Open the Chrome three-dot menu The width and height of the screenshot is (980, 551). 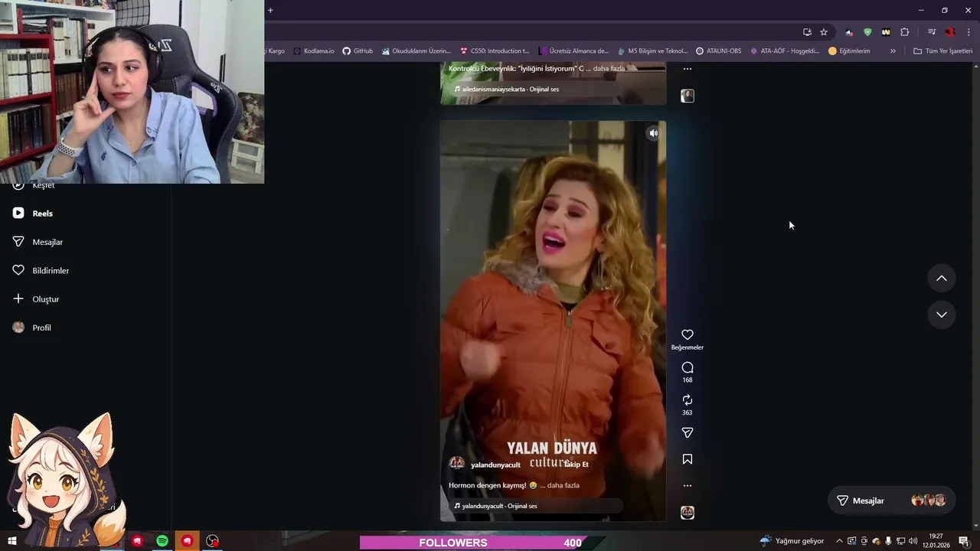969,32
